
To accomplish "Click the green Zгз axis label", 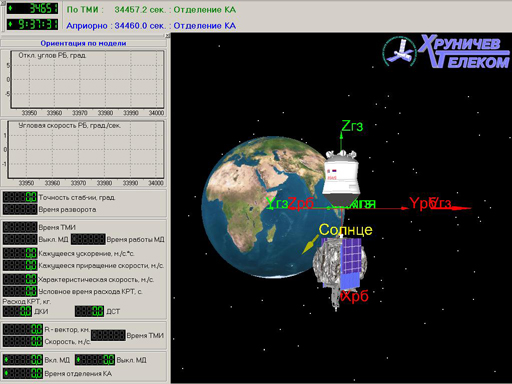I will tap(352, 126).
